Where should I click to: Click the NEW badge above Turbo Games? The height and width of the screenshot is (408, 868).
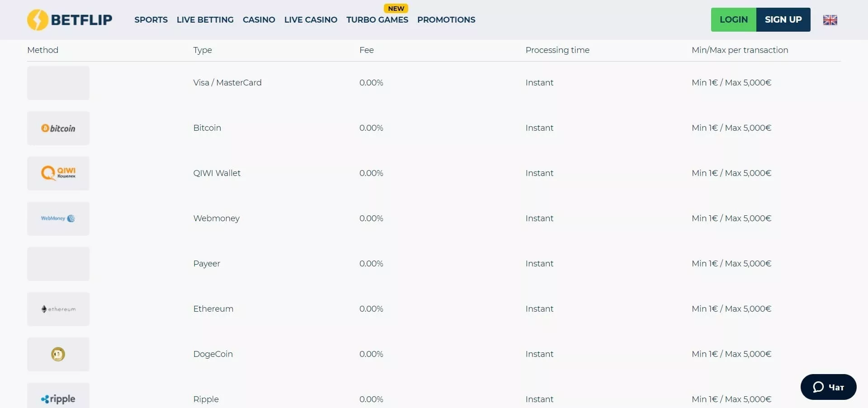[x=396, y=9]
